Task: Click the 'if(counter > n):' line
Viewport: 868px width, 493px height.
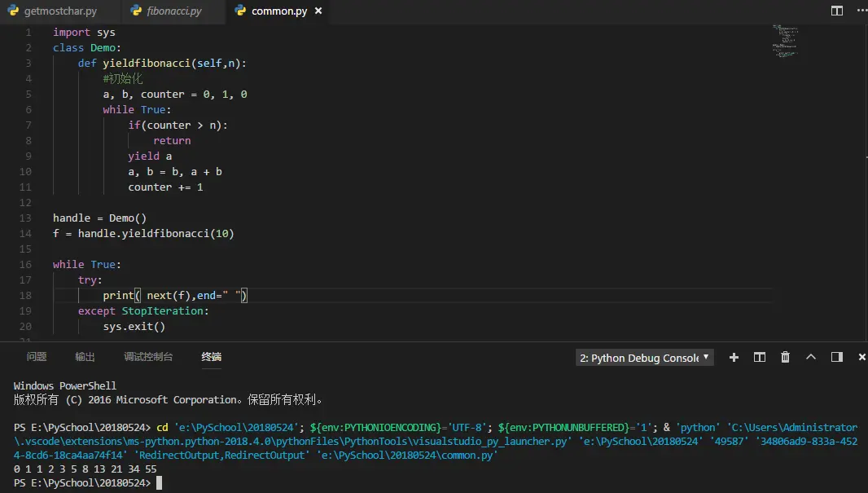Action: [x=178, y=125]
